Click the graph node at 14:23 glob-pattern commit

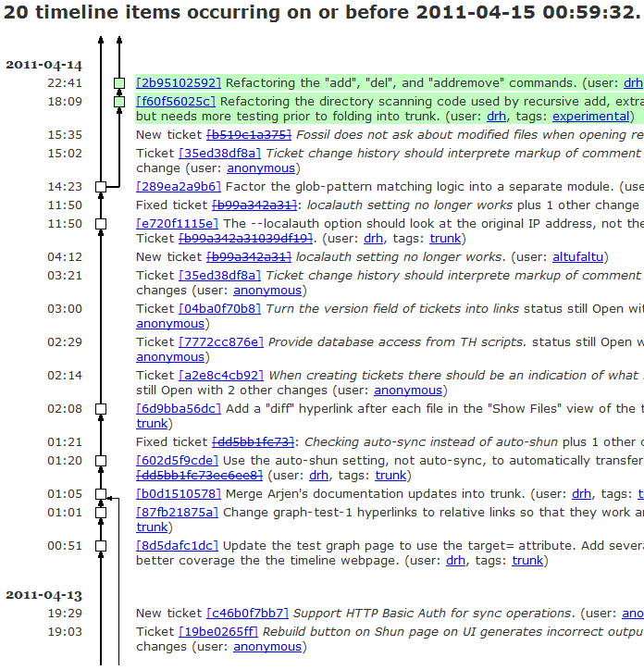point(101,187)
